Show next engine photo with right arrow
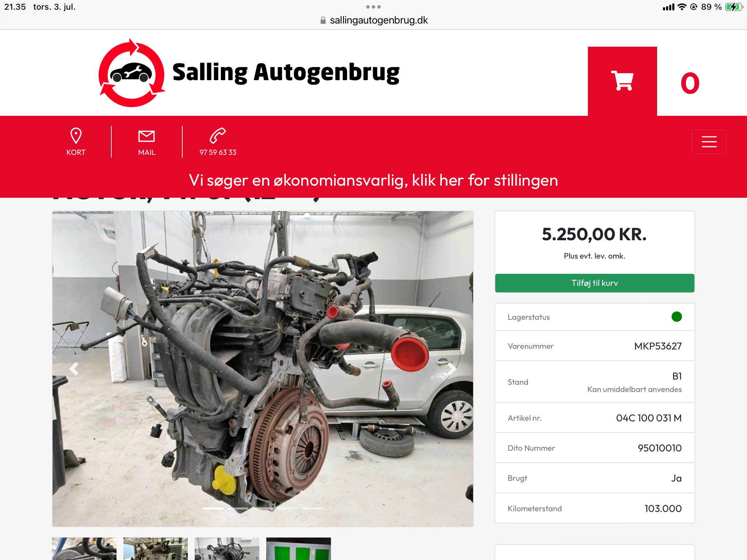747x560 pixels. [451, 369]
